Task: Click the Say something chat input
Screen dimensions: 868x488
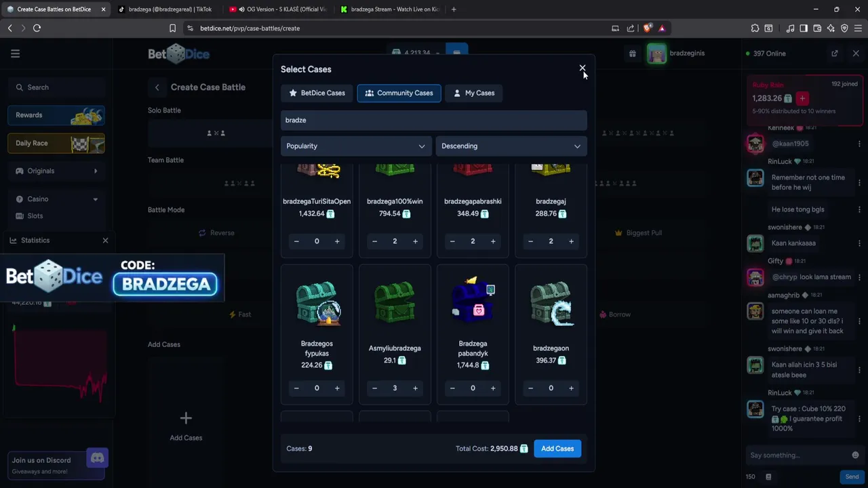Action: pos(797,455)
